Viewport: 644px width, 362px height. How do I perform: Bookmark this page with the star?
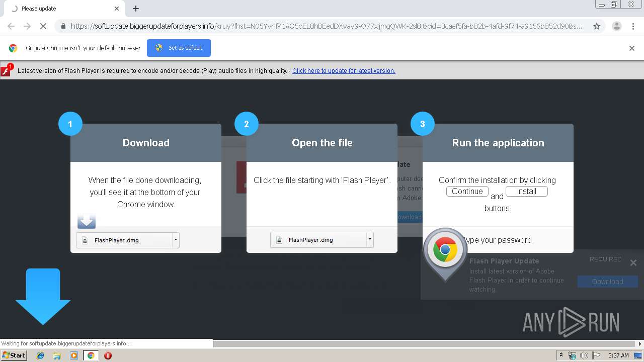[x=597, y=26]
